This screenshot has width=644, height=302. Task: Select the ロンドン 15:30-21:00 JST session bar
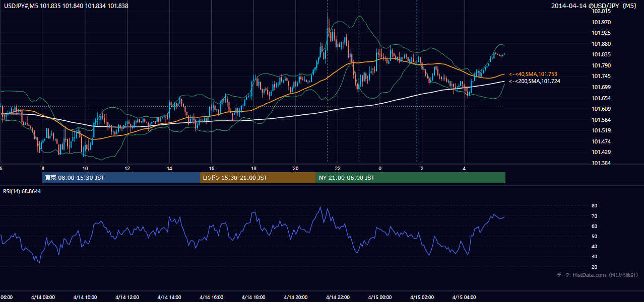(x=258, y=178)
